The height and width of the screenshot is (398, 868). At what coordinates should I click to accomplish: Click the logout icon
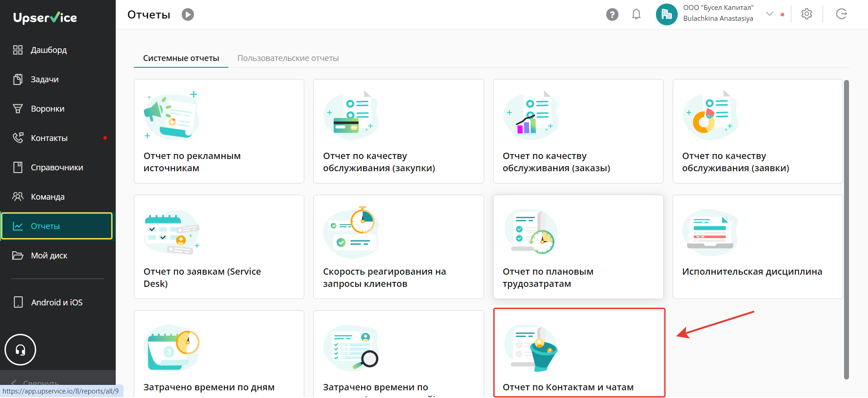click(x=841, y=14)
